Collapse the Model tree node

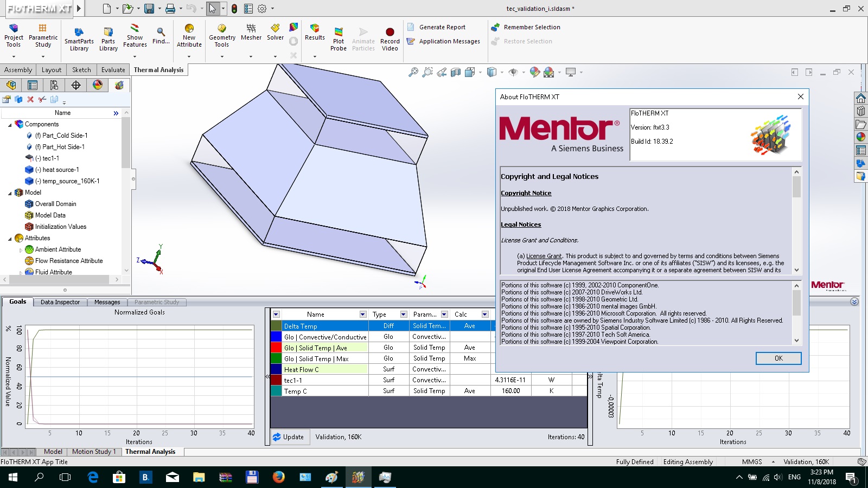pyautogui.click(x=10, y=193)
